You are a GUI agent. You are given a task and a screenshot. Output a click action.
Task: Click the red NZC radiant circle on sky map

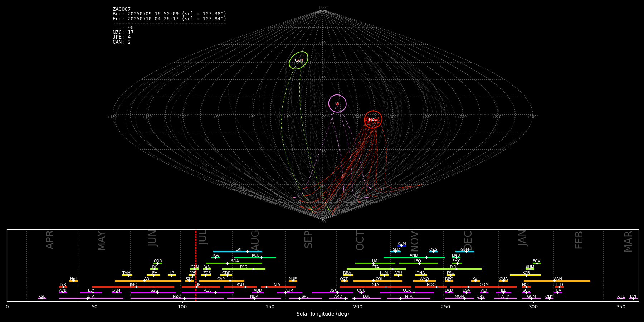[373, 119]
